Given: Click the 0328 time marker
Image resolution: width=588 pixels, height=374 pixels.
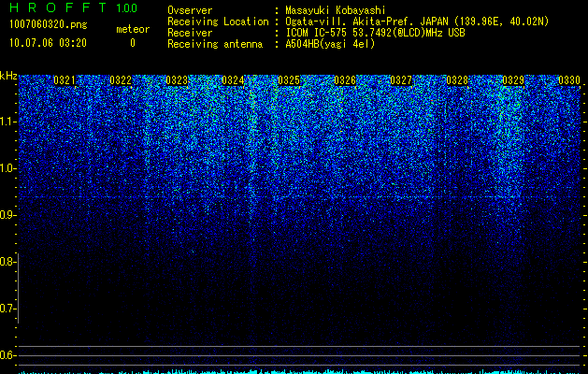Looking at the screenshot, I should coord(457,80).
